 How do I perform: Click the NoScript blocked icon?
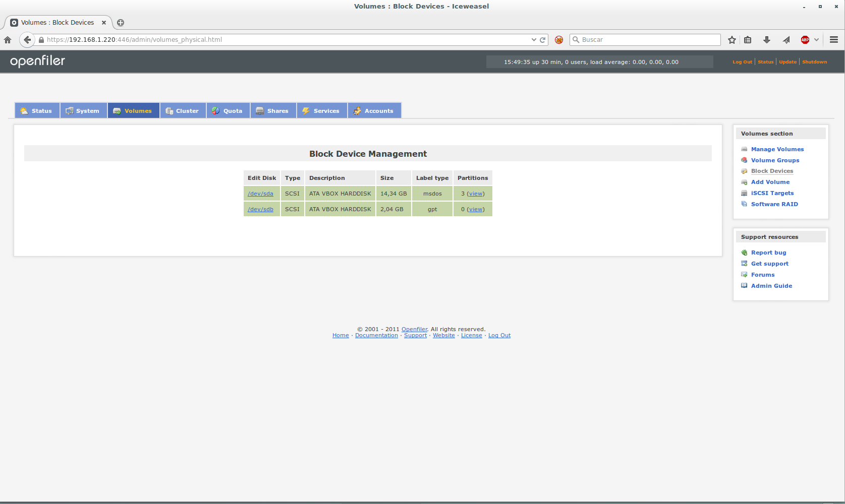tap(559, 40)
